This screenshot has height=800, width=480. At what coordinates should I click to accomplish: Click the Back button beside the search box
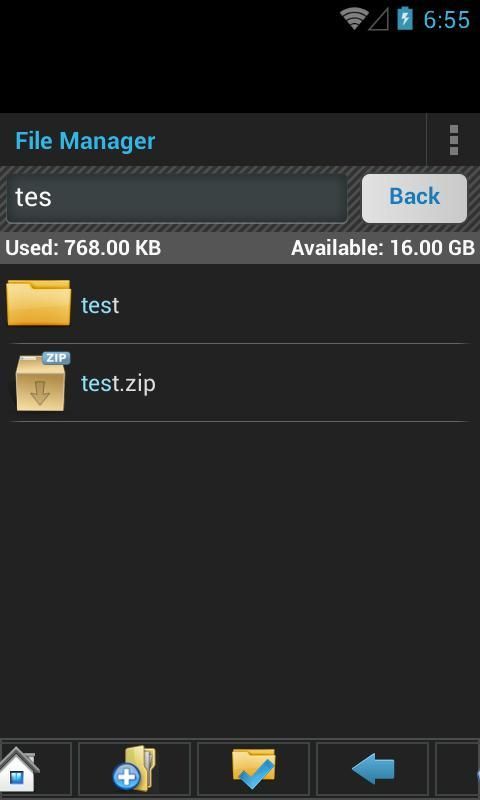[414, 198]
